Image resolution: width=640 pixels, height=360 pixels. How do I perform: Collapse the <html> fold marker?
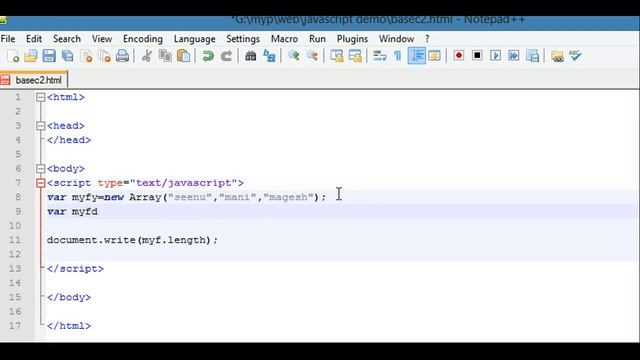click(x=40, y=97)
